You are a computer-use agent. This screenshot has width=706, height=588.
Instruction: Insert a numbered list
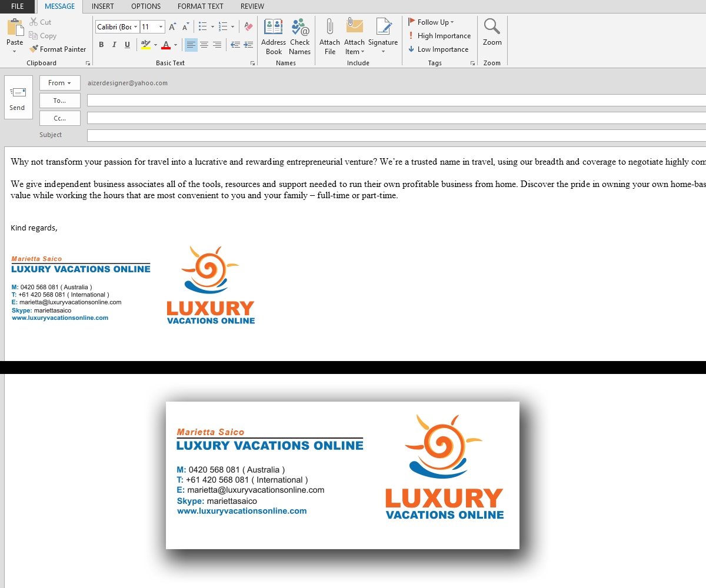pyautogui.click(x=223, y=27)
